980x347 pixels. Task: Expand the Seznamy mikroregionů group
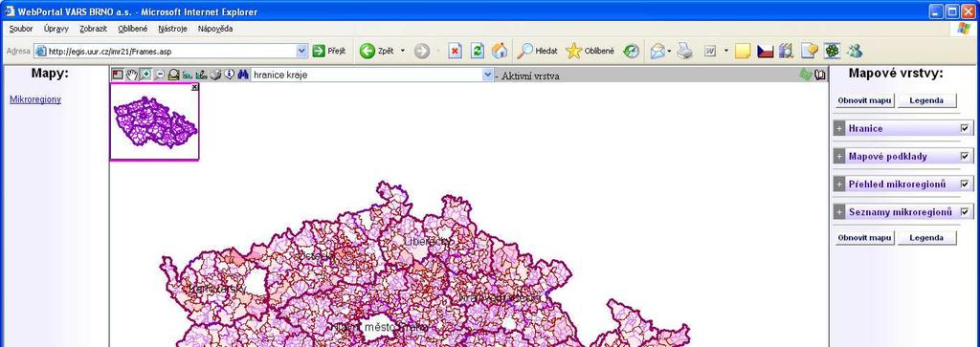tap(838, 212)
